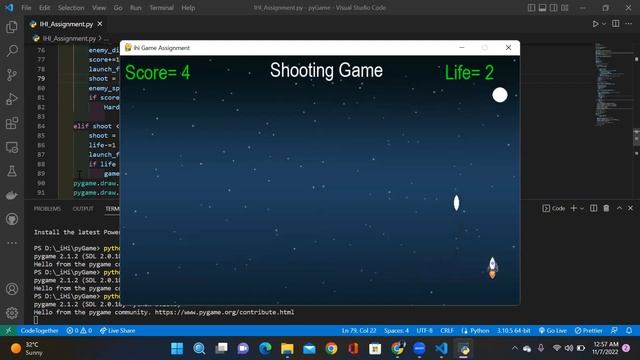
Task: Open File Explorer from taskbar
Action: point(287,349)
